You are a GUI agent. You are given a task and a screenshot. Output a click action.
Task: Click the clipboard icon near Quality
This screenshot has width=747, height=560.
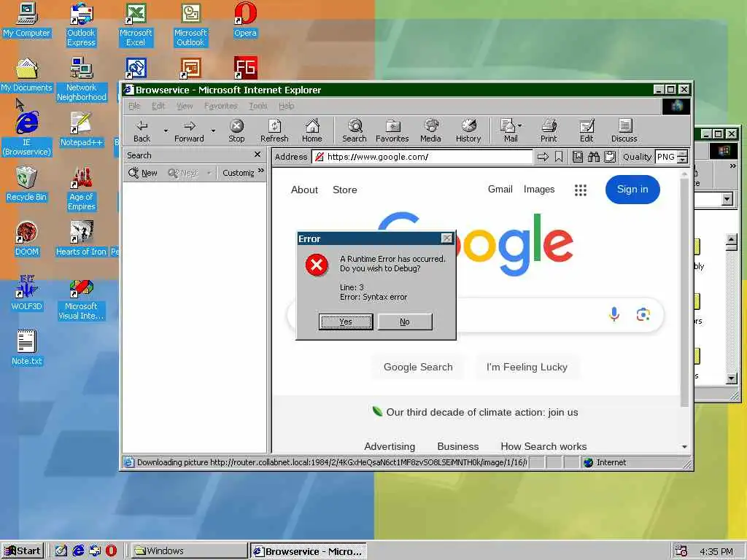pos(610,157)
